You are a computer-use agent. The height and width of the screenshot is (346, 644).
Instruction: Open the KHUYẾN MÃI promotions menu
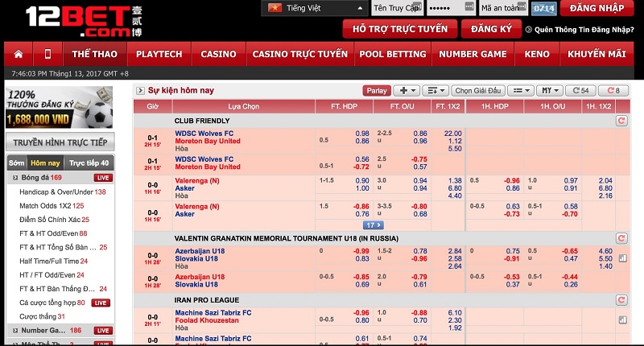tap(597, 54)
